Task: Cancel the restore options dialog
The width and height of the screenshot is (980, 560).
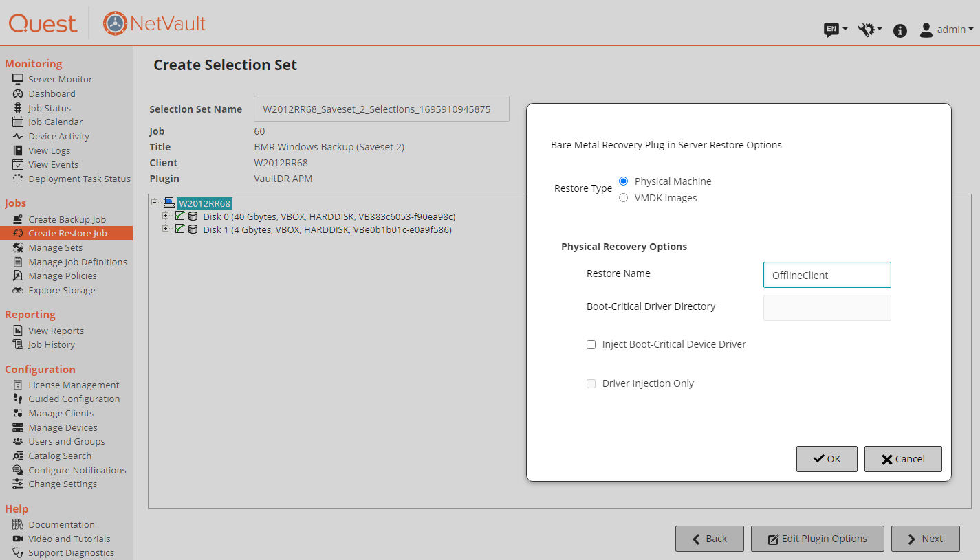Action: pyautogui.click(x=902, y=459)
